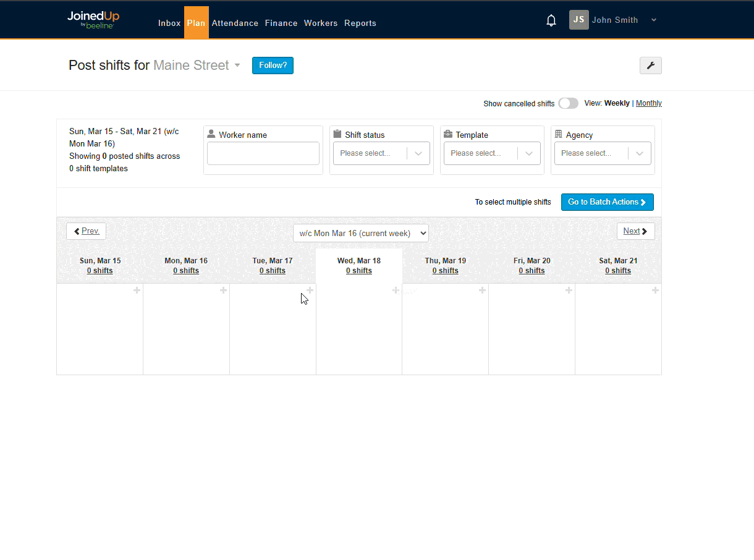Add shift on Friday Mar 20 plus icon

[569, 291]
